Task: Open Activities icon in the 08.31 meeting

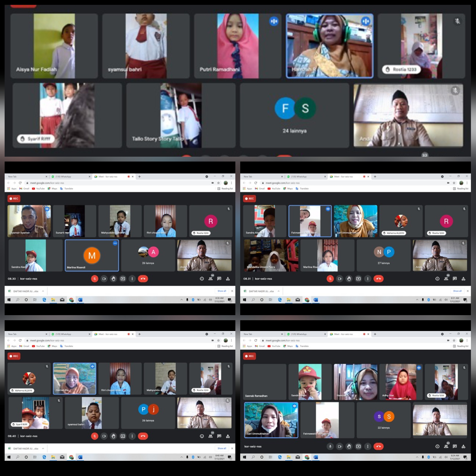Action: (463, 279)
